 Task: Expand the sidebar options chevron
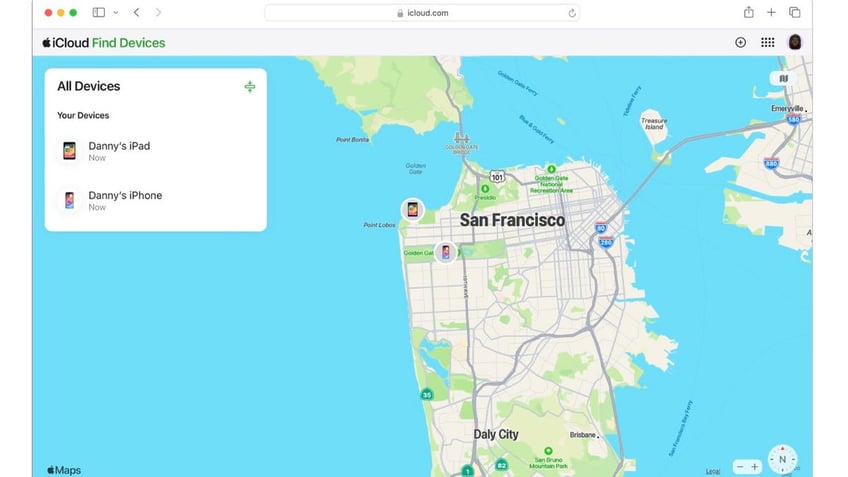point(116,12)
